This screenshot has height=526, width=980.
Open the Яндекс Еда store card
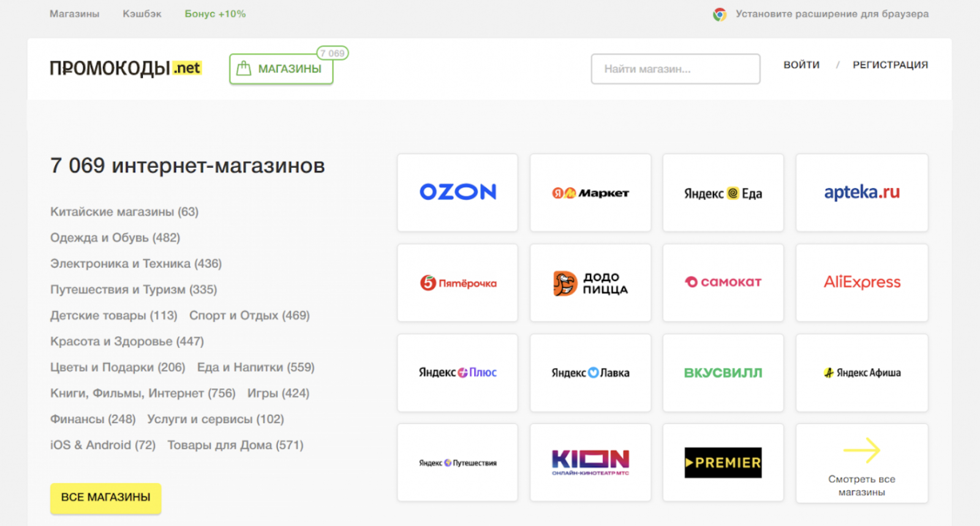pyautogui.click(x=723, y=192)
